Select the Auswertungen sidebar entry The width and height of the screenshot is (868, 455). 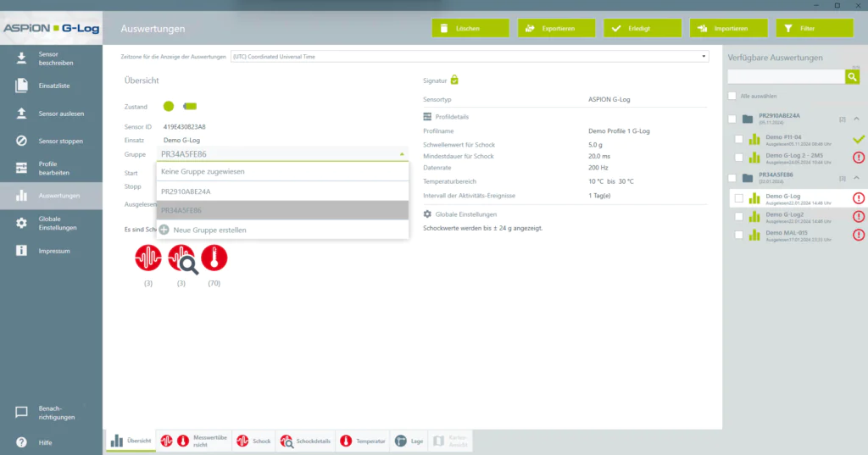coord(51,196)
